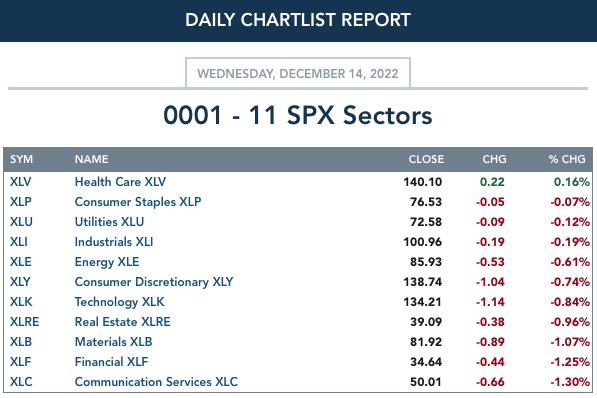Viewport: 597px width, 398px height.
Task: Open the XLV symbol link
Action: 21,182
